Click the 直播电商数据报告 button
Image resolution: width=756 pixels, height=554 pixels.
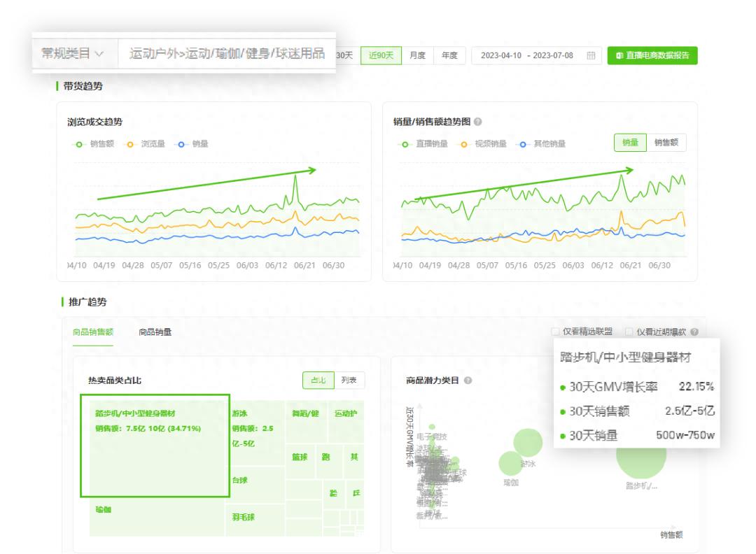(653, 55)
